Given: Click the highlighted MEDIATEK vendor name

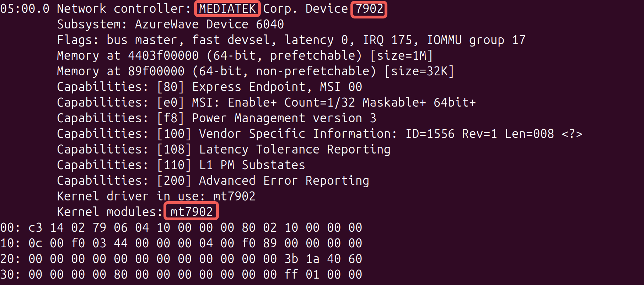Looking at the screenshot, I should [227, 9].
